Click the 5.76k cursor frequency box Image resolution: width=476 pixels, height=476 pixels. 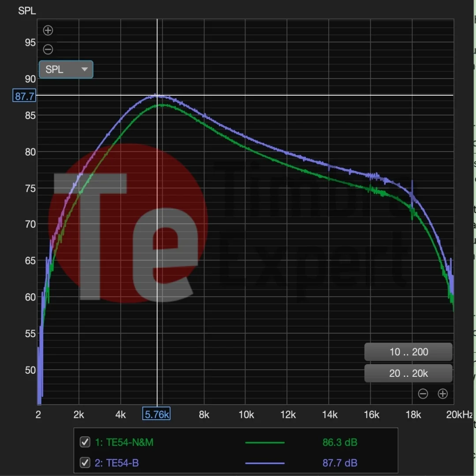click(156, 414)
